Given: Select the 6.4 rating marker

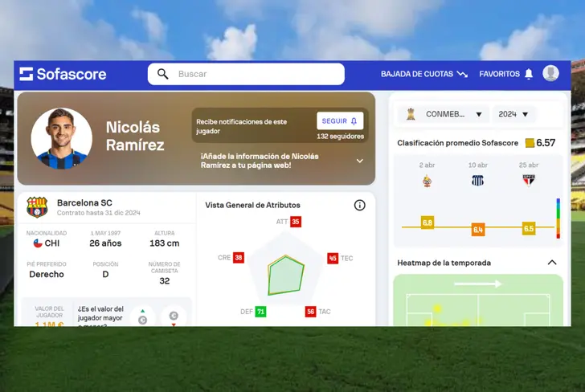Looking at the screenshot, I should coord(478,230).
